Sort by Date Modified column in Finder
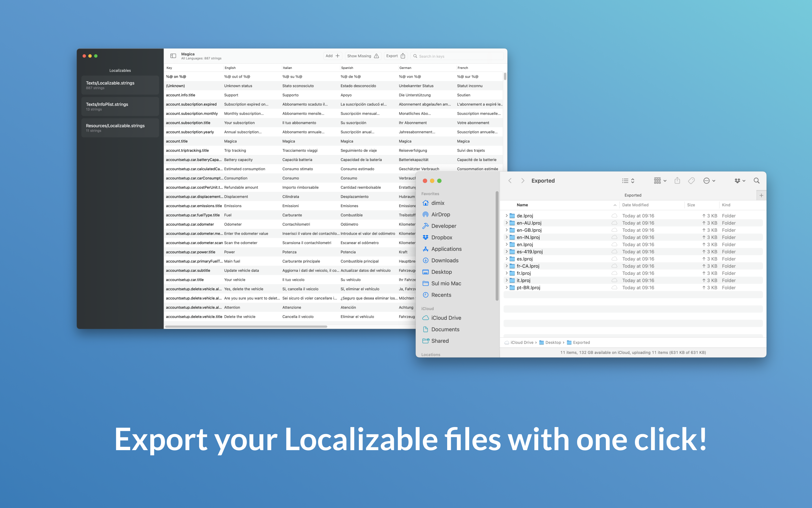 [x=635, y=205]
